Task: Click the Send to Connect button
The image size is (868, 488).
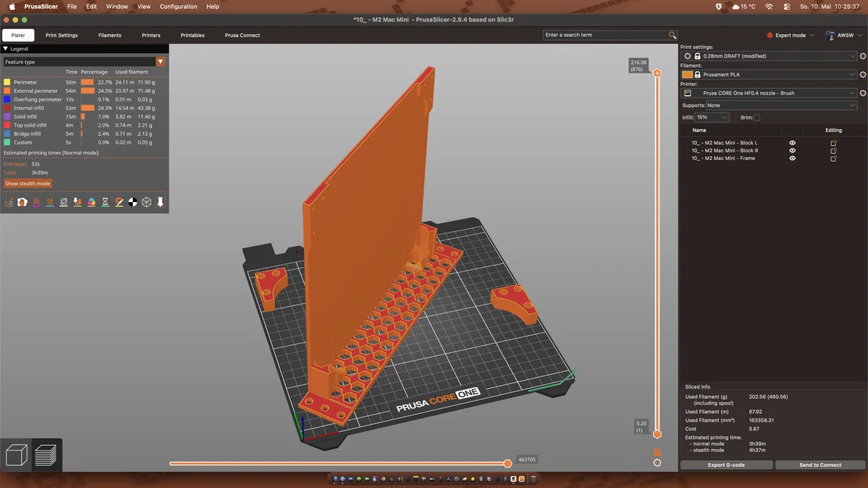Action: pos(820,465)
